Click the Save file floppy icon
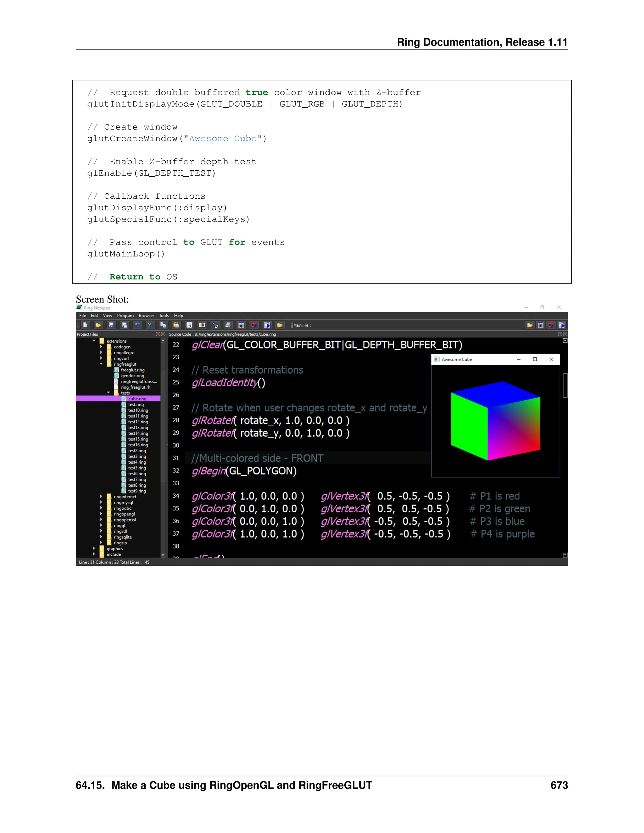 [x=111, y=325]
